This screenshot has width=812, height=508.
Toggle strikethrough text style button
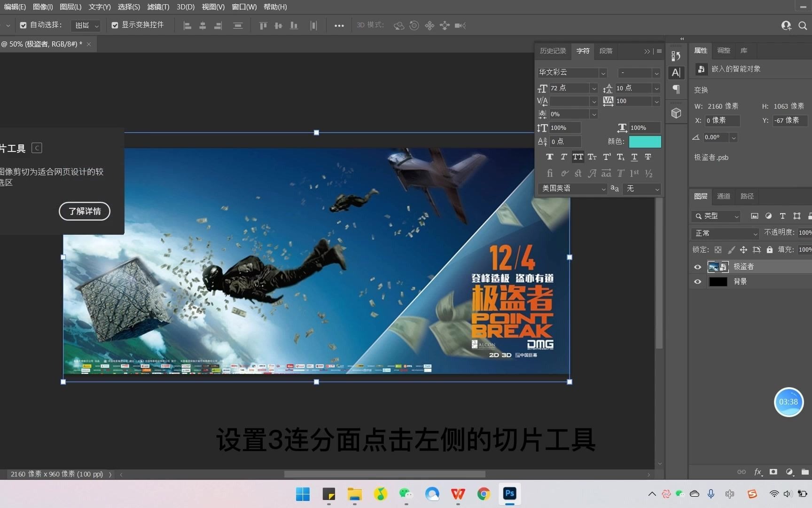648,157
